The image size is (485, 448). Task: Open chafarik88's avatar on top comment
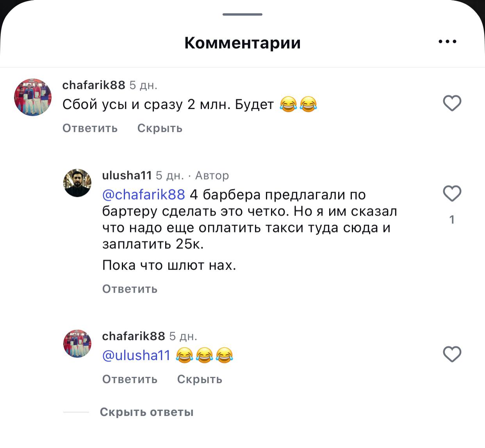[33, 97]
